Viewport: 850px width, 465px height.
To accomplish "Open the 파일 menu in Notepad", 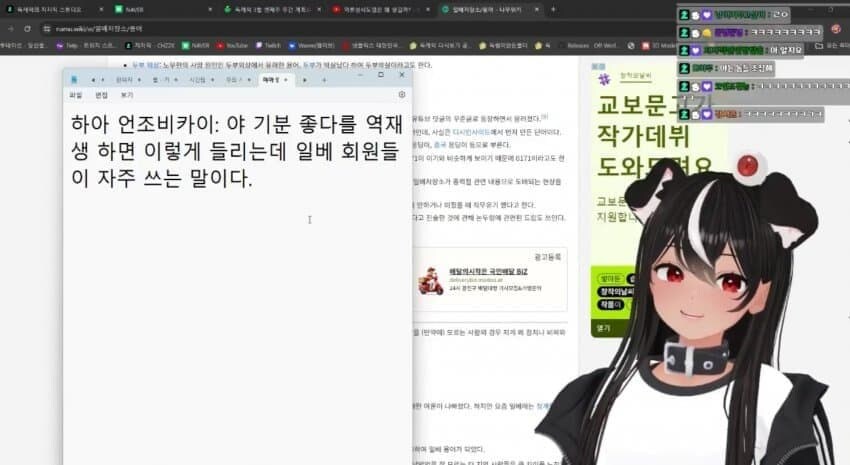I will click(75, 95).
